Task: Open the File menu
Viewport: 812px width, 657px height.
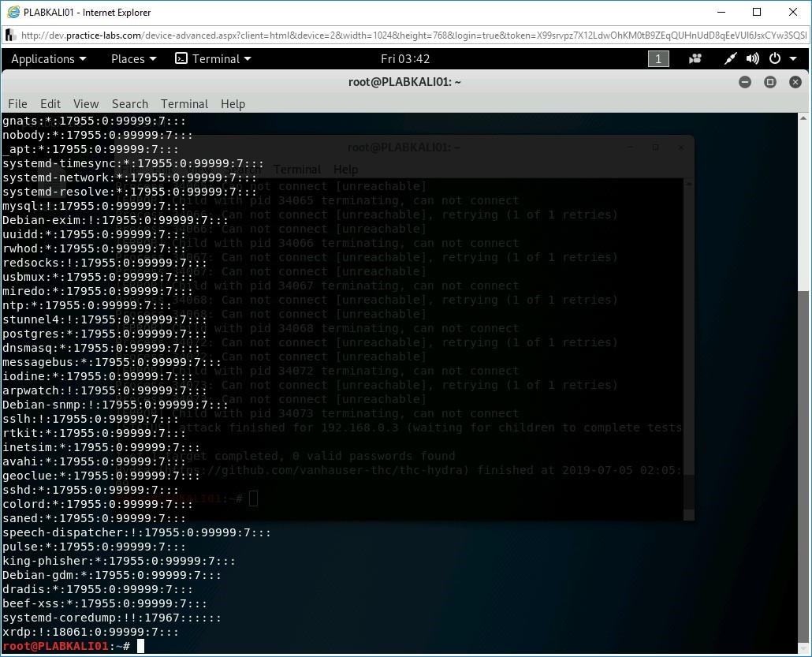Action: click(17, 103)
